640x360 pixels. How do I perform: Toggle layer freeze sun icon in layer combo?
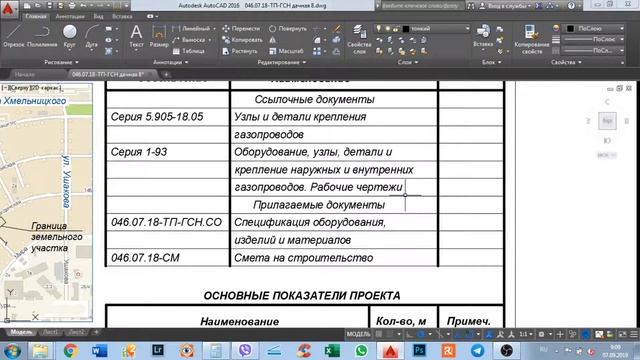pos(387,29)
